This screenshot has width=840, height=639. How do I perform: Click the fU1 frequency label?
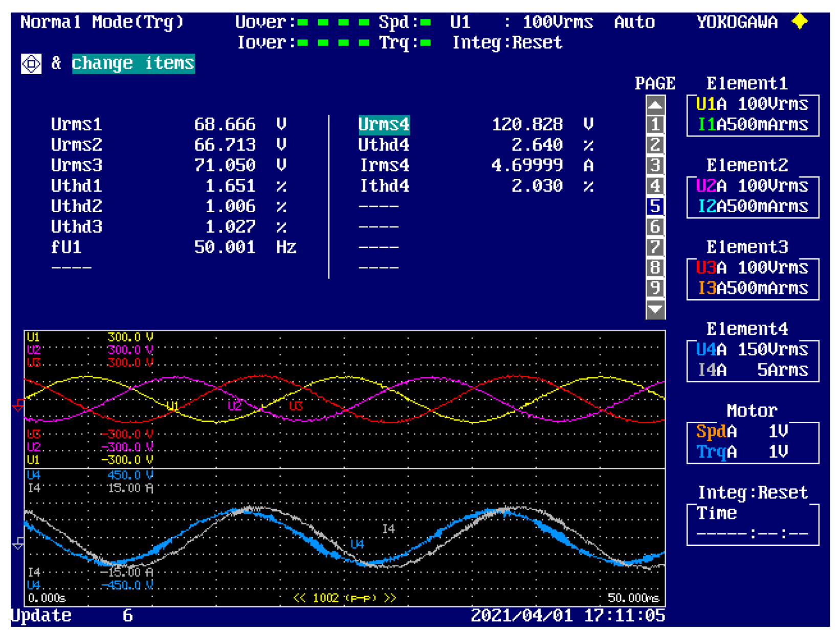coord(67,247)
